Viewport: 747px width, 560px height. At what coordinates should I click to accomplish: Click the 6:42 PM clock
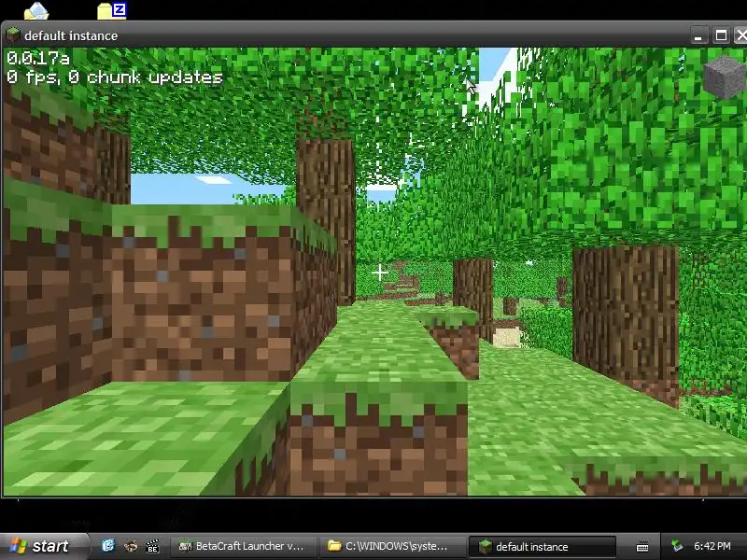point(712,546)
